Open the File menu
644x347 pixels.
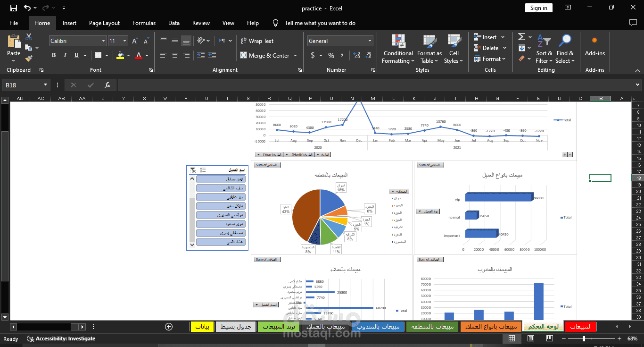[x=14, y=23]
